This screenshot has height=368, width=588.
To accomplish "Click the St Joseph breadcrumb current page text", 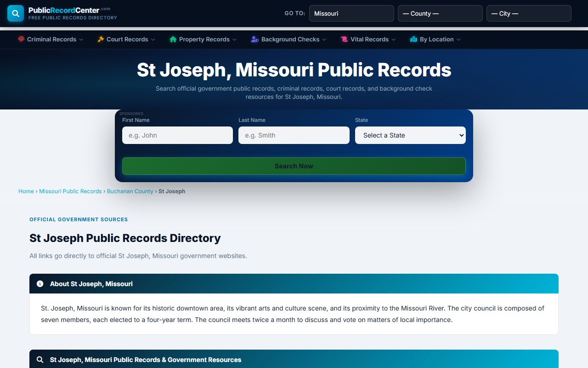I will coord(172,191).
